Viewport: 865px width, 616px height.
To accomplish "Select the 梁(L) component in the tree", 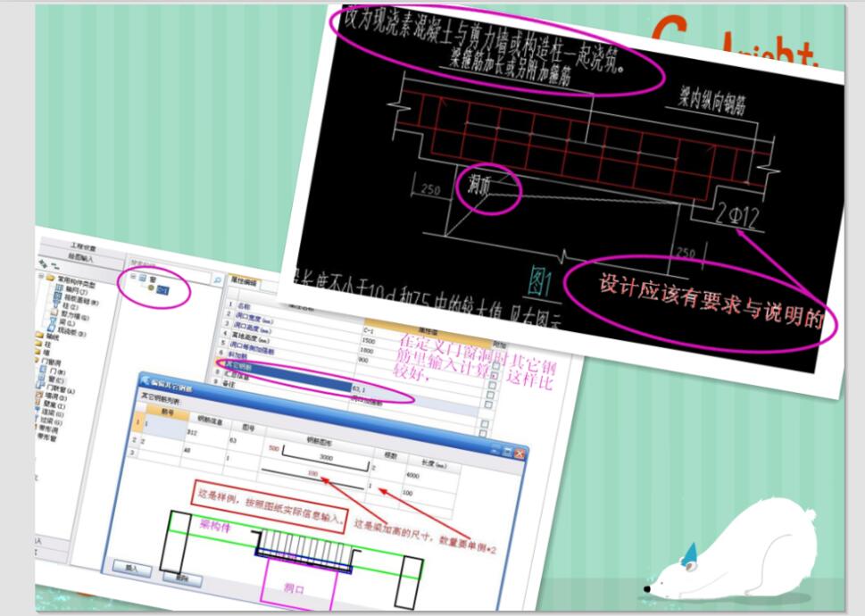I will 63,322.
